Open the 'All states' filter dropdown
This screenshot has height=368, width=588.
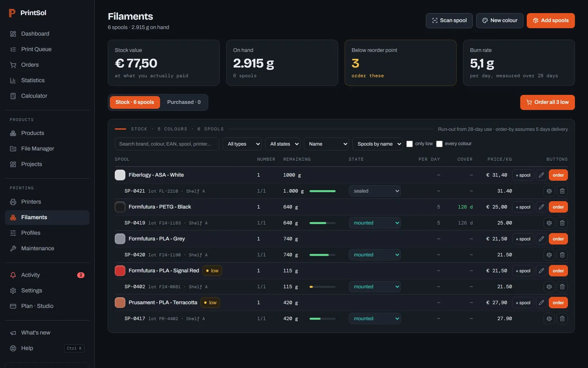(283, 144)
